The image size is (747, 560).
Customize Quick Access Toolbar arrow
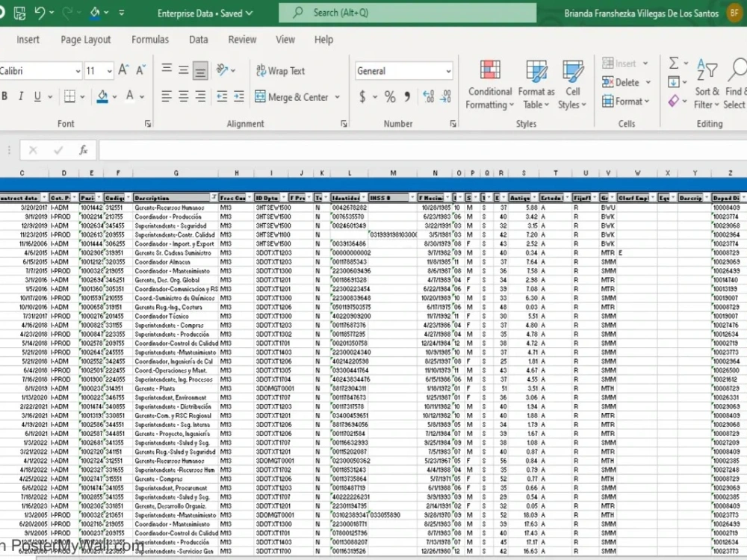[x=122, y=13]
